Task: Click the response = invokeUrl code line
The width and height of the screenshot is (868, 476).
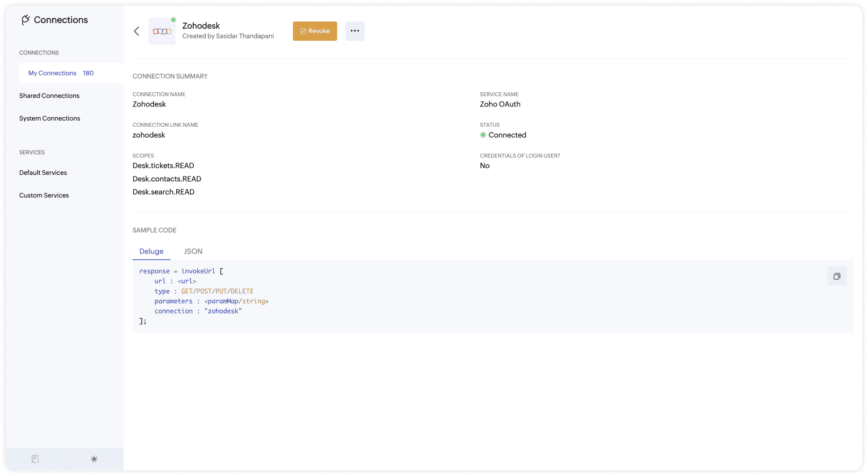Action: (x=181, y=271)
